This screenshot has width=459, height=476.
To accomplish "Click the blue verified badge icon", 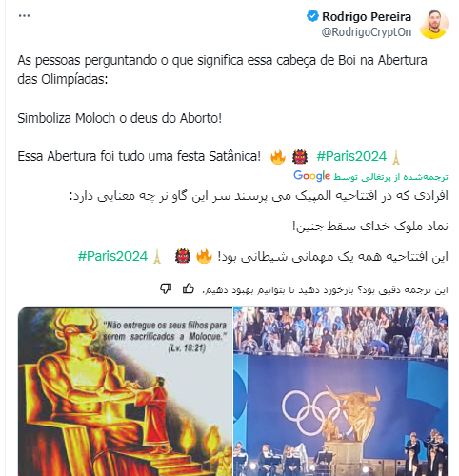I will 312,16.
